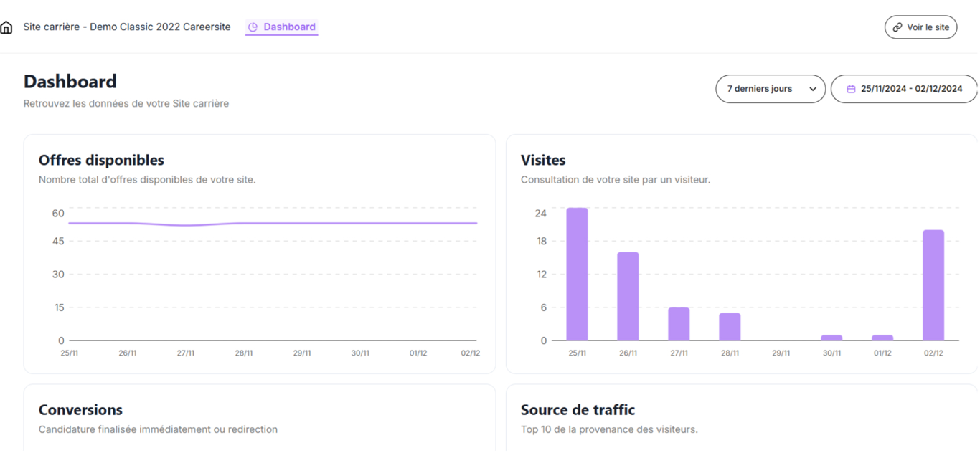Open the 25/11/2024 - 02/12/2024 date picker
The width and height of the screenshot is (980, 453).
[x=904, y=89]
